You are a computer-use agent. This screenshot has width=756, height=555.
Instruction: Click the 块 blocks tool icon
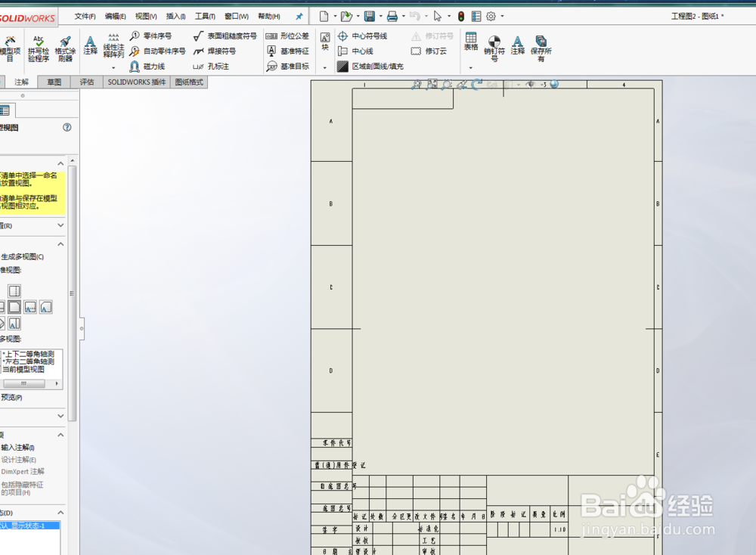[x=325, y=41]
